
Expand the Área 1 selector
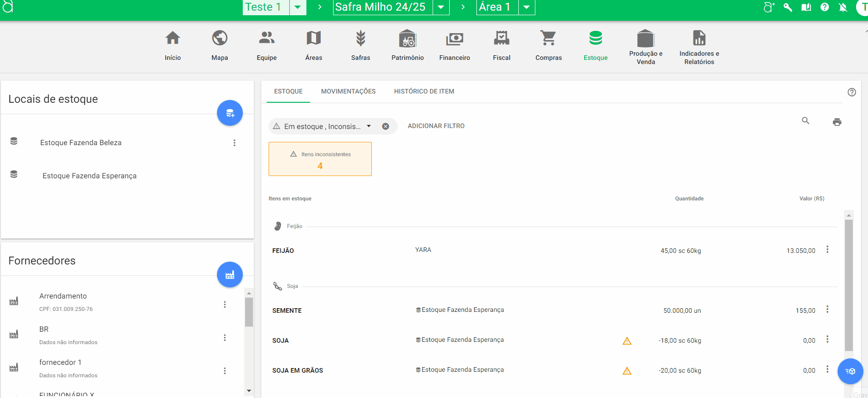pos(526,7)
